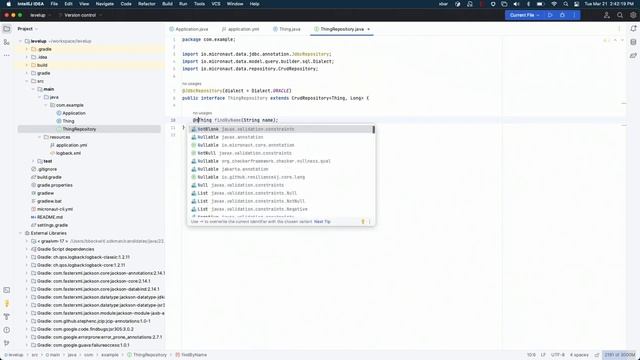Viewport: 640px width, 360px height.
Task: Click the yellow lightbulb sidebar icon
Action: [7, 303]
